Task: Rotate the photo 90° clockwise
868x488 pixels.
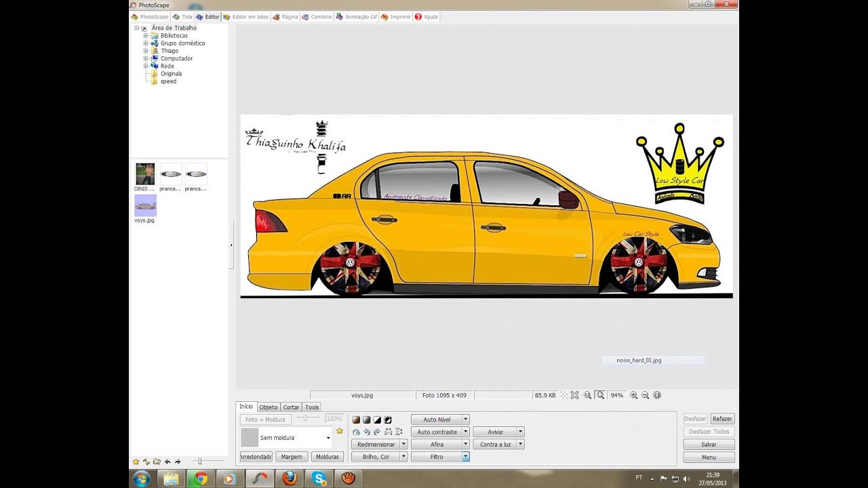Action: (x=377, y=432)
